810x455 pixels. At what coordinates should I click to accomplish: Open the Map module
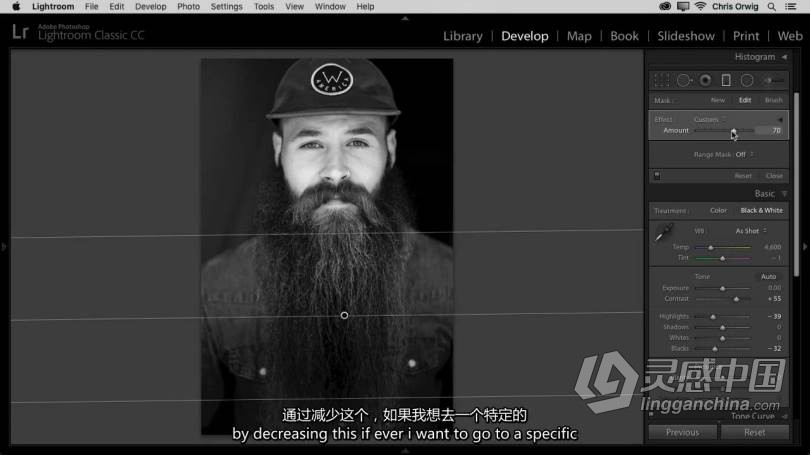tap(579, 36)
